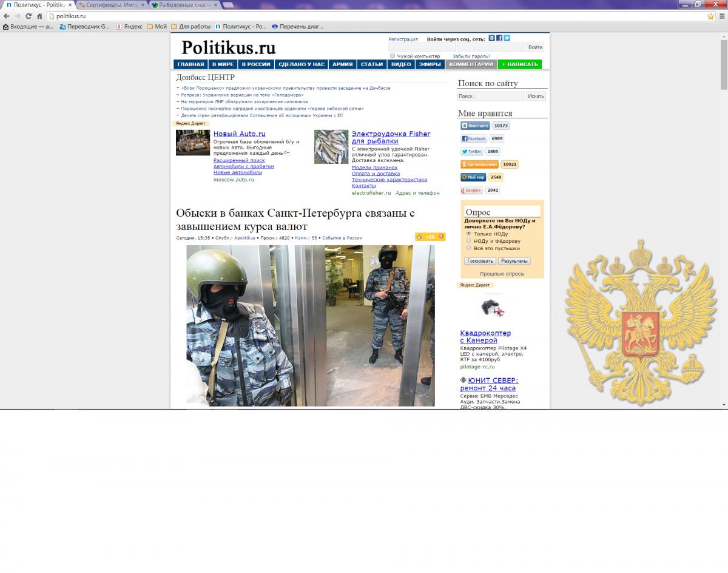
Task: Enable the "Чужой компьютер" checkbox
Action: point(393,56)
